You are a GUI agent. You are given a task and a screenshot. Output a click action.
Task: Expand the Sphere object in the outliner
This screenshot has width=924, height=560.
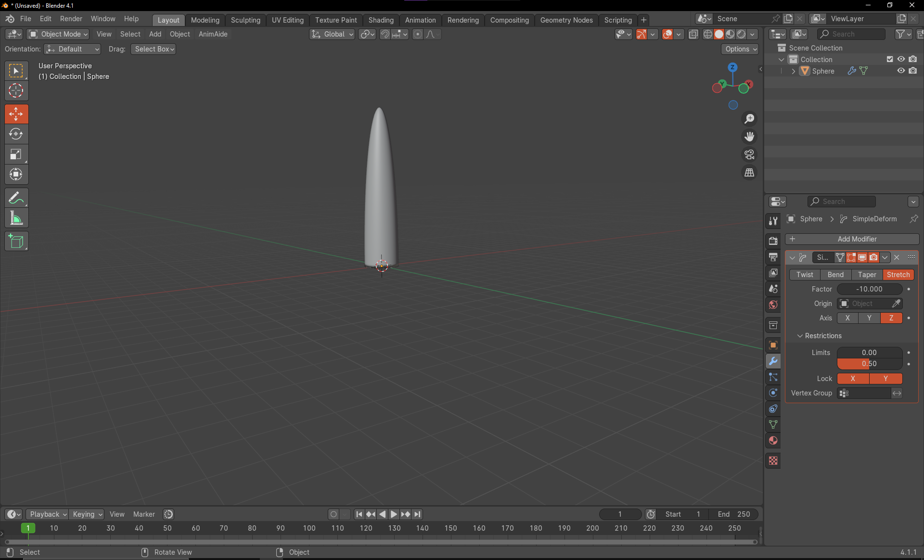coord(794,71)
